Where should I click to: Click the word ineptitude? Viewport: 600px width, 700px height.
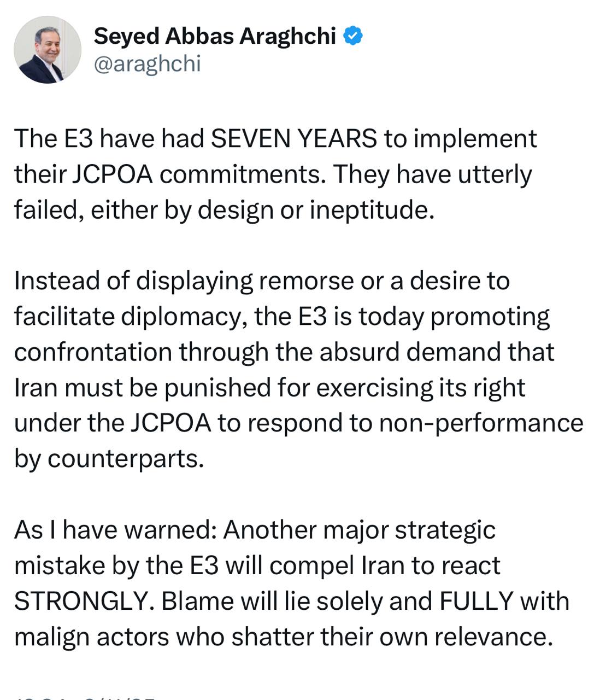372,210
